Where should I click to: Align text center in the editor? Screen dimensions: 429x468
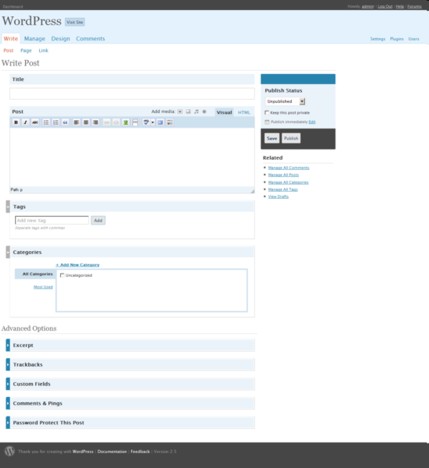tap(86, 123)
